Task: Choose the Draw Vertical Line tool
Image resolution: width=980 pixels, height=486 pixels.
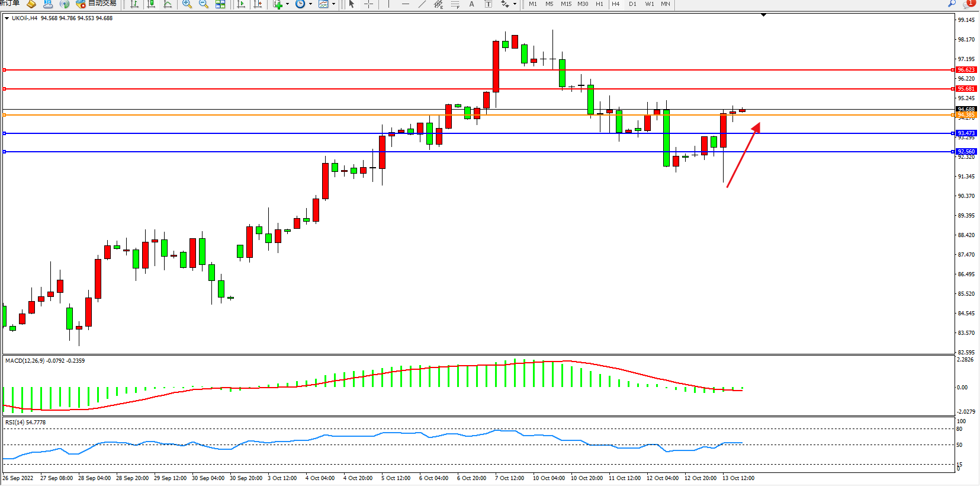Action: point(388,4)
